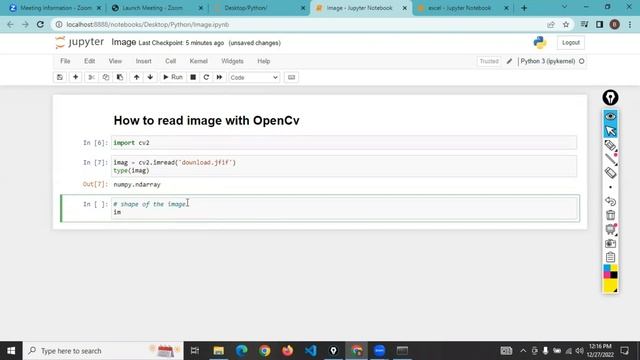
Task: Open the Kernel menu
Action: (198, 61)
